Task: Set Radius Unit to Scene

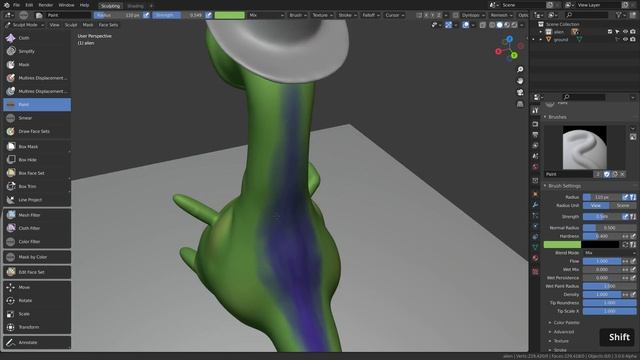Action: click(x=622, y=206)
